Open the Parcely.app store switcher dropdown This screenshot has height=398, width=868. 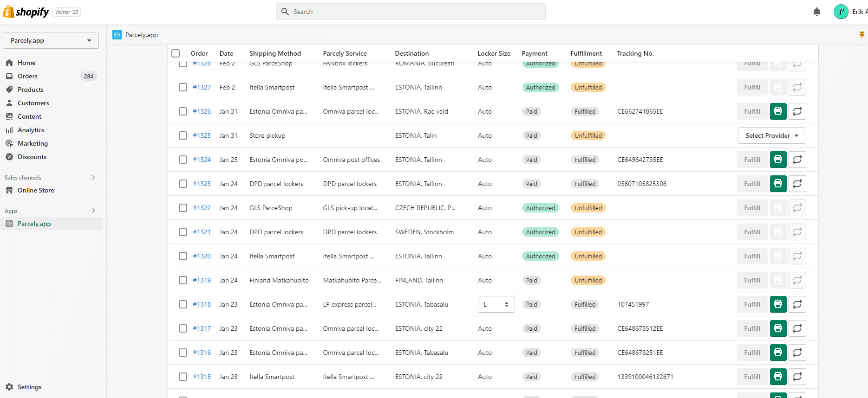pyautogui.click(x=51, y=40)
